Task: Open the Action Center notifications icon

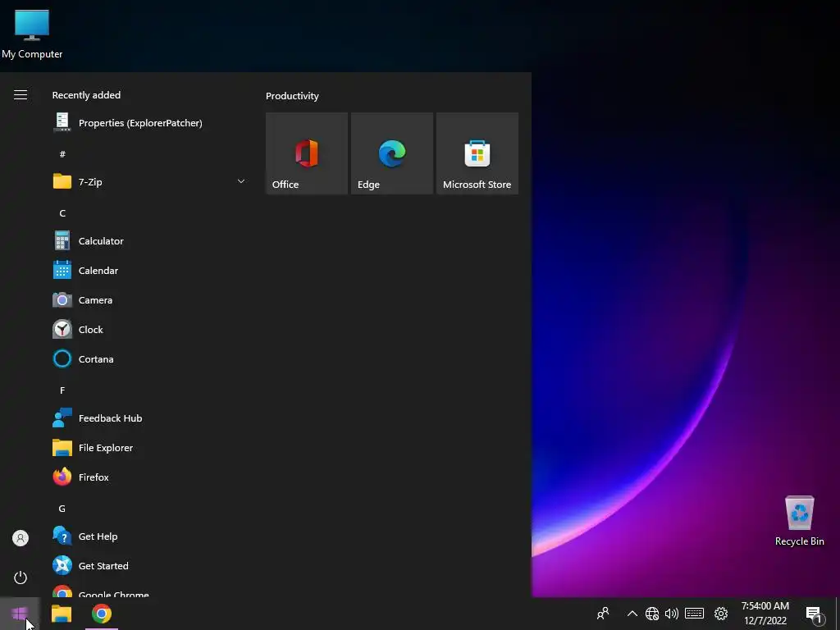Action: click(815, 614)
